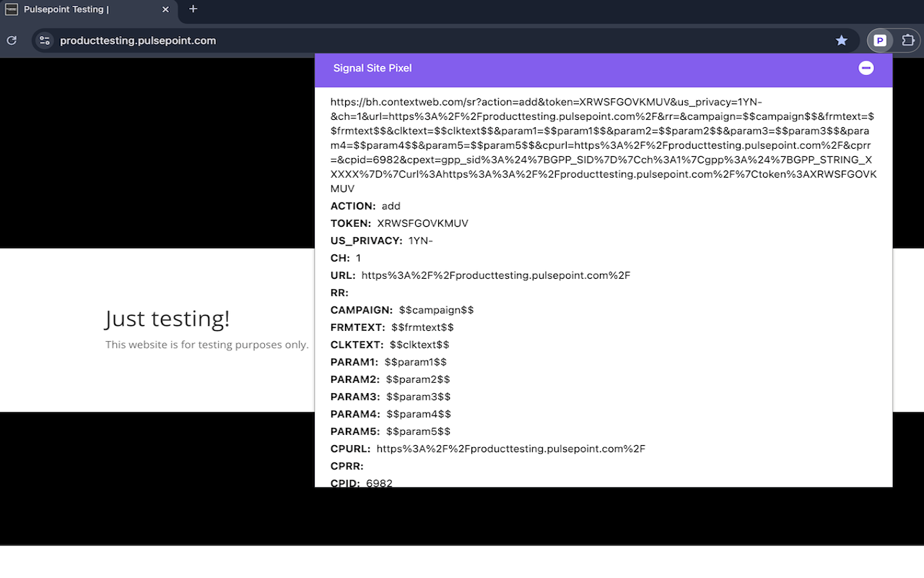
Task: Select the CAMPAIGN value $$campaign$$
Action: click(x=436, y=310)
